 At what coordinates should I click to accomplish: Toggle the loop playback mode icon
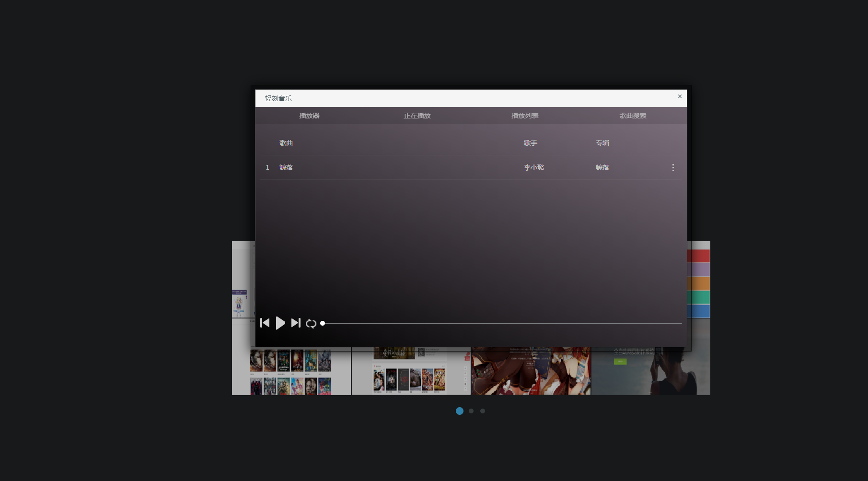click(311, 324)
